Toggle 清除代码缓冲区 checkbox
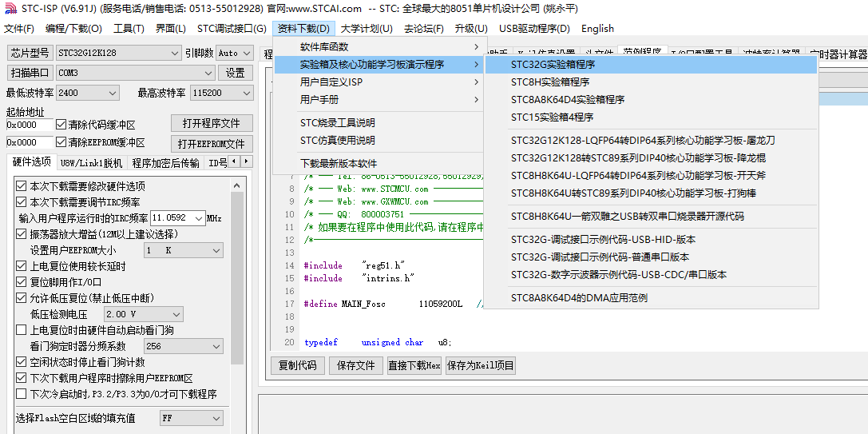This screenshot has height=434, width=868. (61, 125)
